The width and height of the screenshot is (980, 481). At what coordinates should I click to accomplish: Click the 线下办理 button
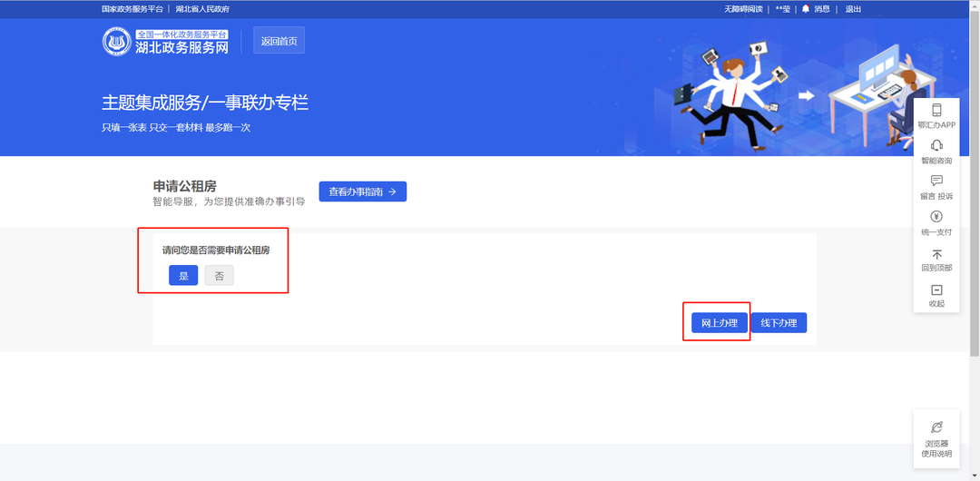779,323
